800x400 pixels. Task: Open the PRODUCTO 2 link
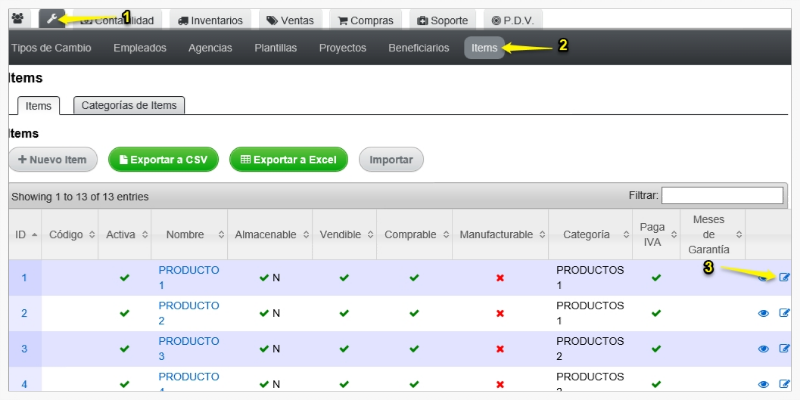point(189,313)
